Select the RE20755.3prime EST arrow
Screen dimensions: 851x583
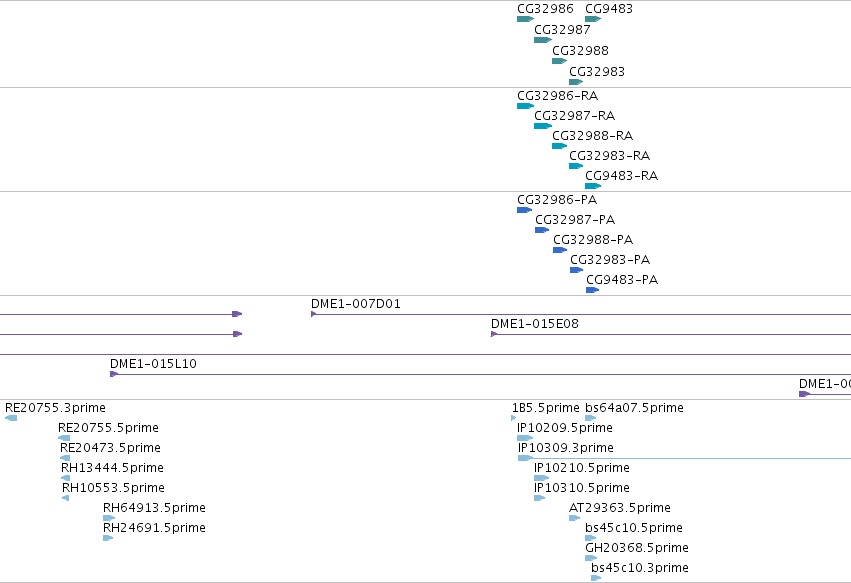[11, 418]
